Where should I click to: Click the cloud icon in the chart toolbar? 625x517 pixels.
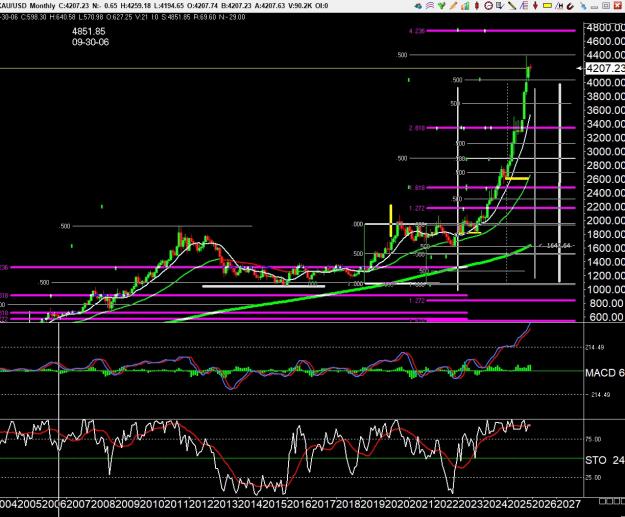418,6
